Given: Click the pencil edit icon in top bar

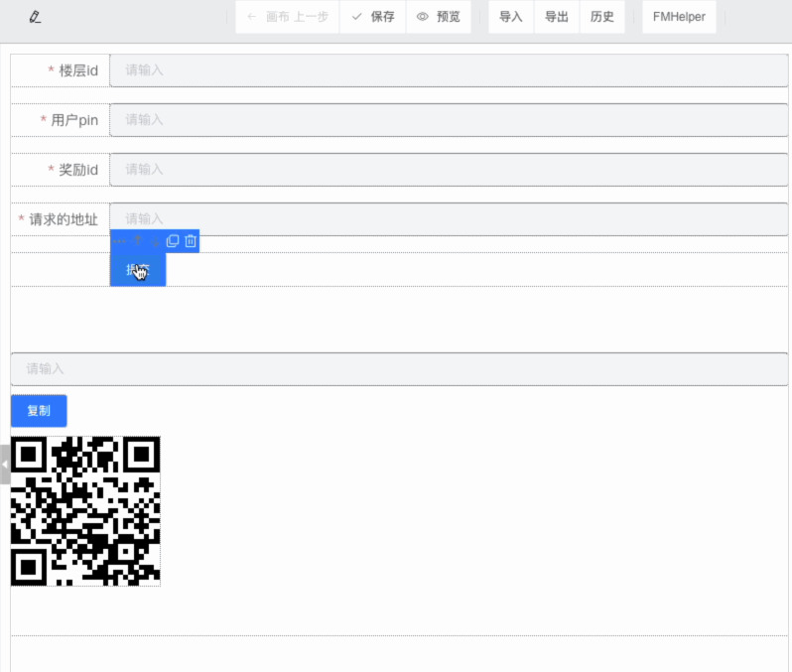Looking at the screenshot, I should coord(35,17).
